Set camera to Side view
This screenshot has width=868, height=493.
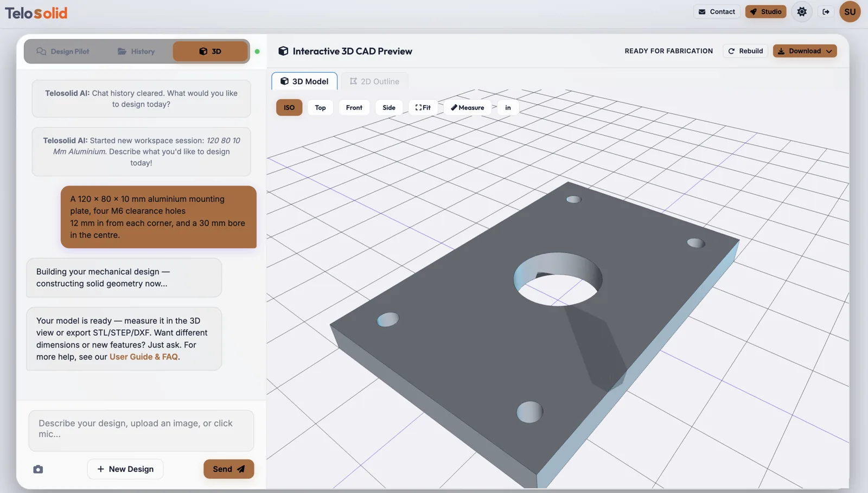point(389,107)
